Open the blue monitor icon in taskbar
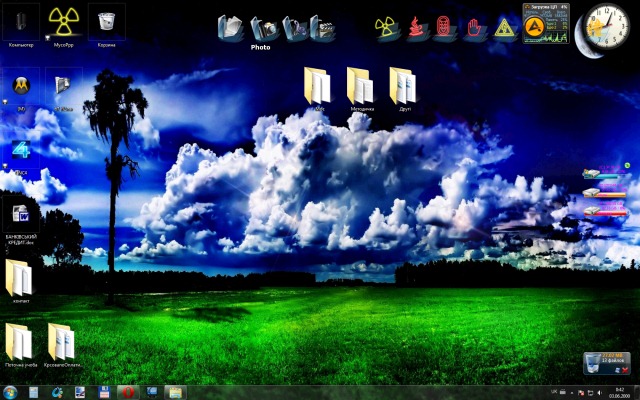This screenshot has height=400, width=640. tap(152, 393)
